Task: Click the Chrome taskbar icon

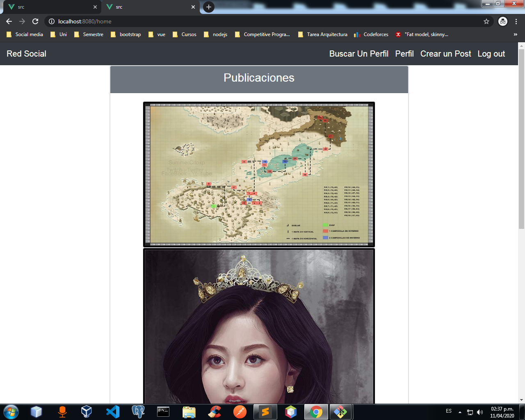Action: 316,412
